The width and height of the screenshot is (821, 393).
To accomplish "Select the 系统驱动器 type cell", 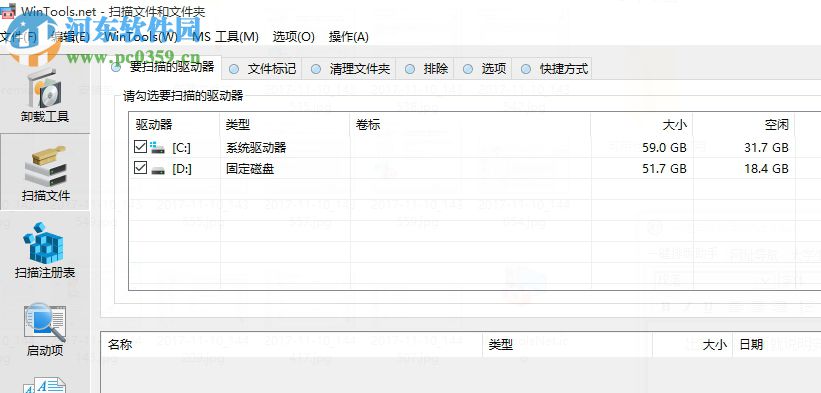I will coord(256,148).
